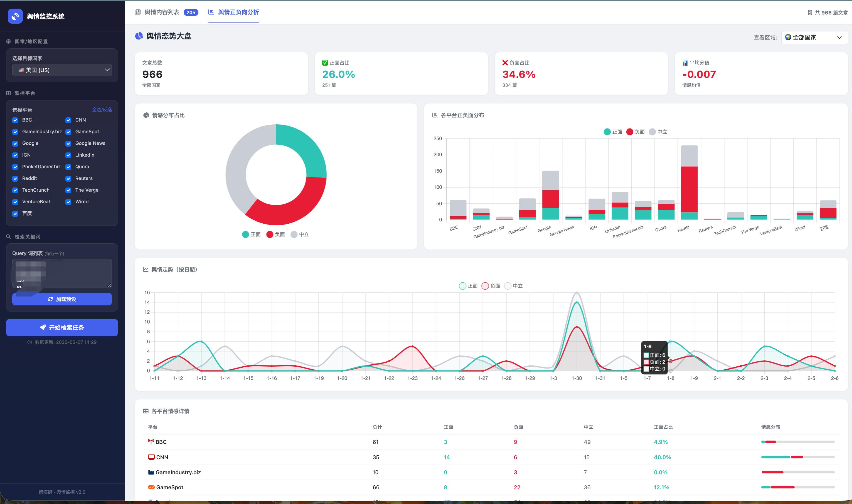
Task: Toggle 中立 legend in trend line chart
Action: (x=513, y=286)
